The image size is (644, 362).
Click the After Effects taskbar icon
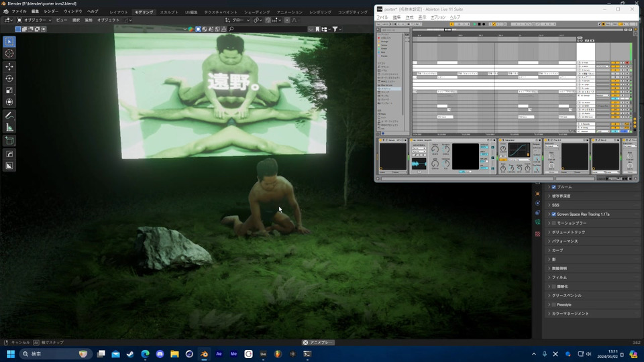tap(219, 353)
